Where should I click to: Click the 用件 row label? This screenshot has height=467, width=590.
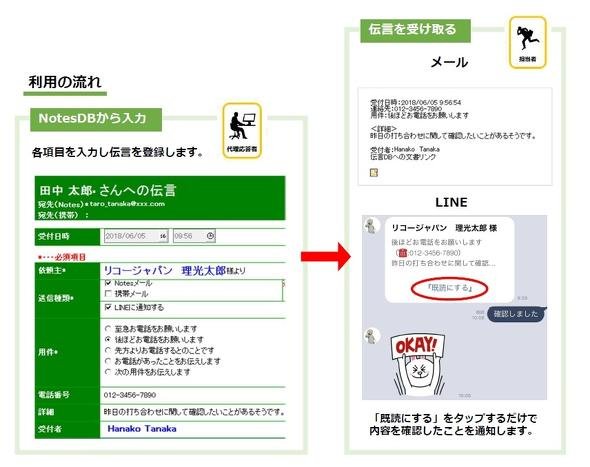[x=47, y=352]
